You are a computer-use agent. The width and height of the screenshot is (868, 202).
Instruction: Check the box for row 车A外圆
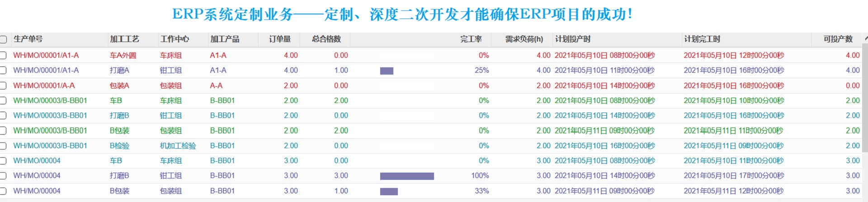click(x=3, y=56)
